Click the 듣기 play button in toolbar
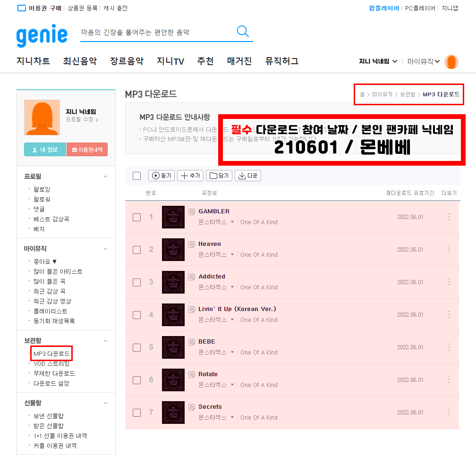476x455 pixels. (161, 176)
